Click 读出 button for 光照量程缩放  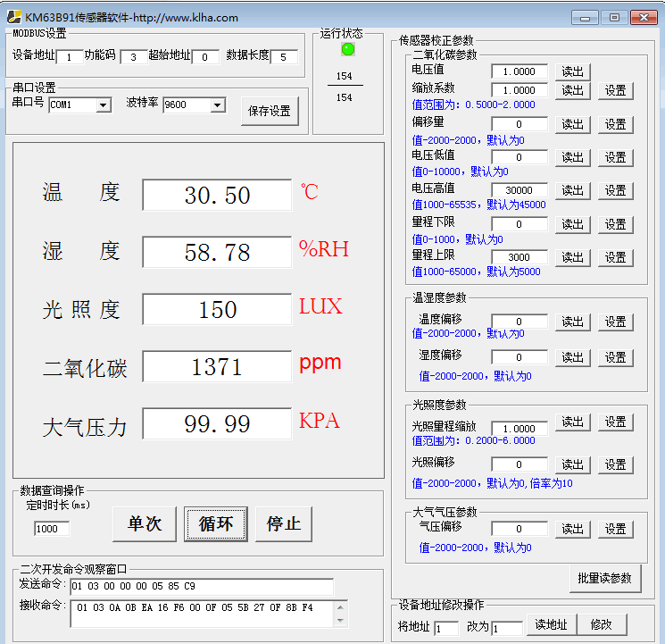coord(573,422)
